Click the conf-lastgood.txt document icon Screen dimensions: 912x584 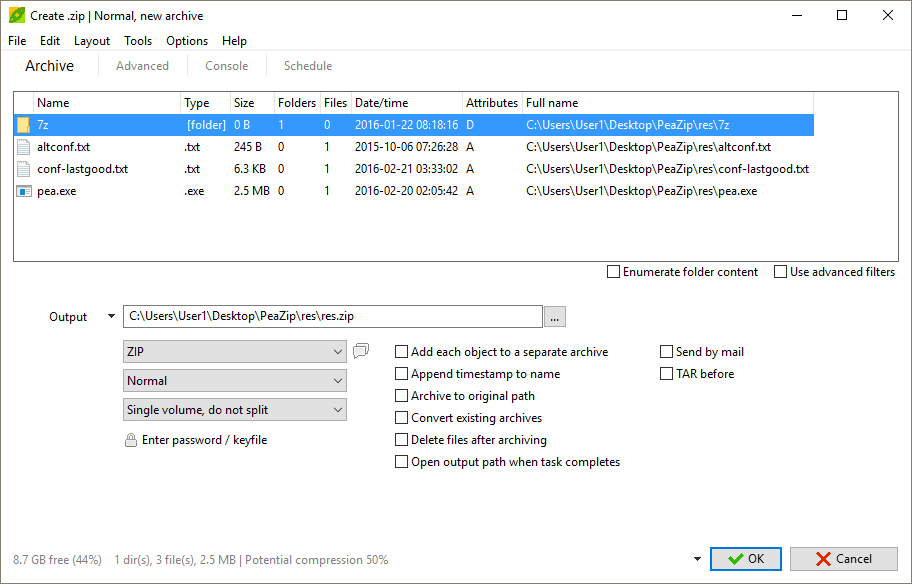point(24,169)
